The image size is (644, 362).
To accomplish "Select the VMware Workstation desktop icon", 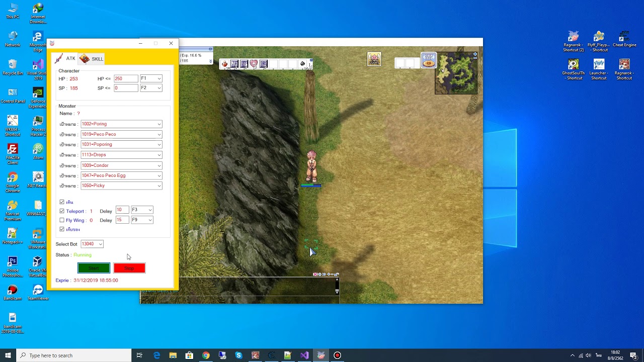I will coord(38,239).
